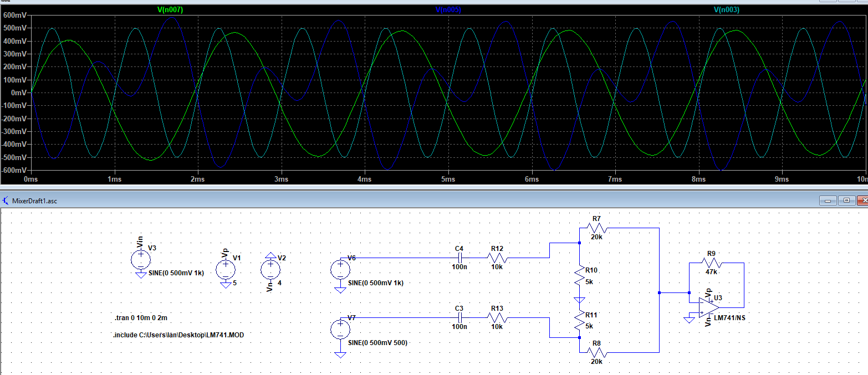
Task: Click the LTspice icon on the MixerDraft1.asc titlebar
Action: [x=6, y=200]
